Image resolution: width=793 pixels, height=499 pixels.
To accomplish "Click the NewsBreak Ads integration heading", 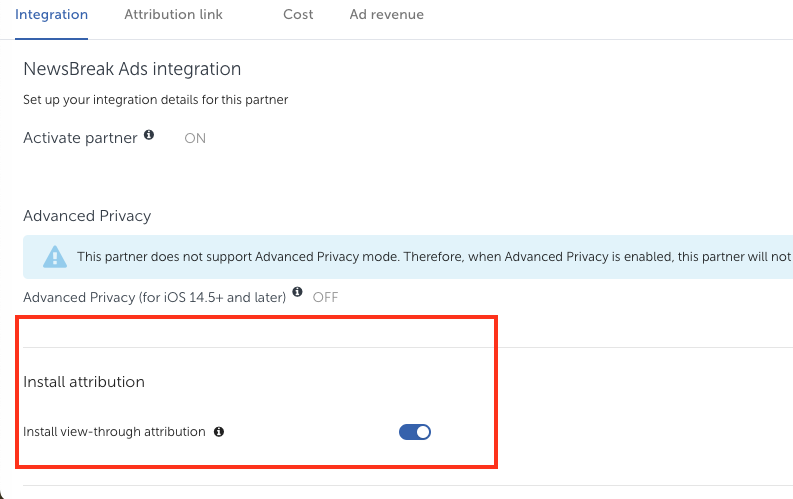I will coord(132,69).
